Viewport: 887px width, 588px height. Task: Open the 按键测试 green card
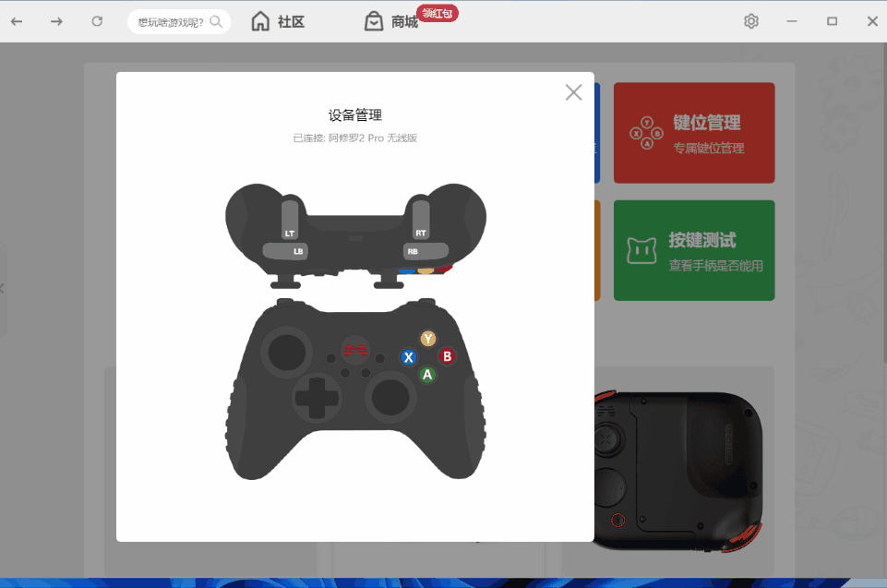(x=694, y=250)
